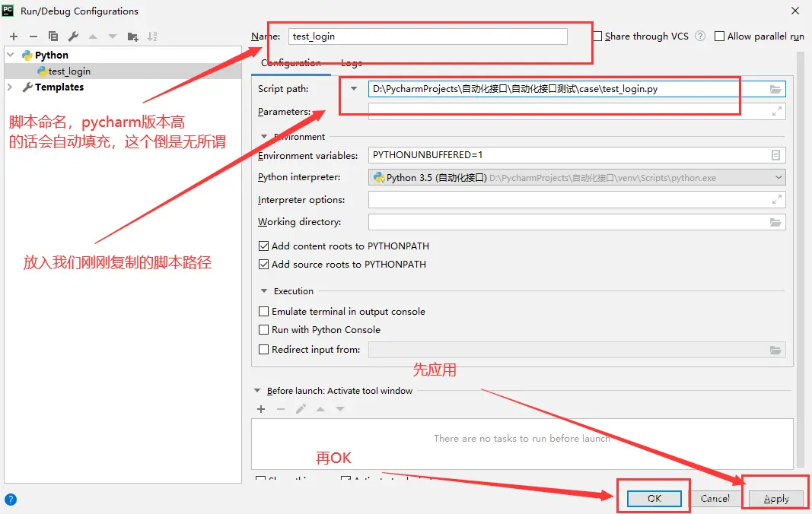The height and width of the screenshot is (514, 812).
Task: Open the environment variables editor
Action: 775,155
